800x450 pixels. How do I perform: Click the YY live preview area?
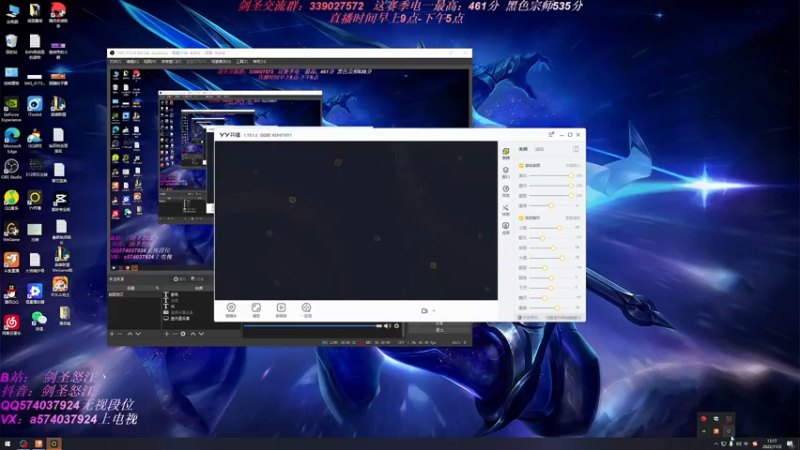tap(356, 220)
